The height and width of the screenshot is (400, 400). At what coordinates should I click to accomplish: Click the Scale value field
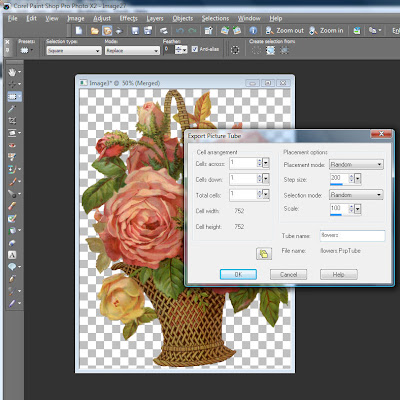[x=339, y=209]
